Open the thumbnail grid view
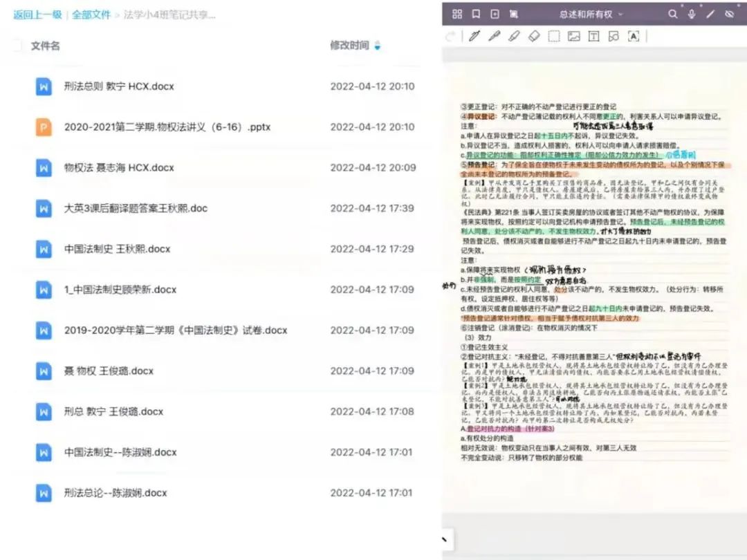Screen dimensions: 747x560 point(456,14)
